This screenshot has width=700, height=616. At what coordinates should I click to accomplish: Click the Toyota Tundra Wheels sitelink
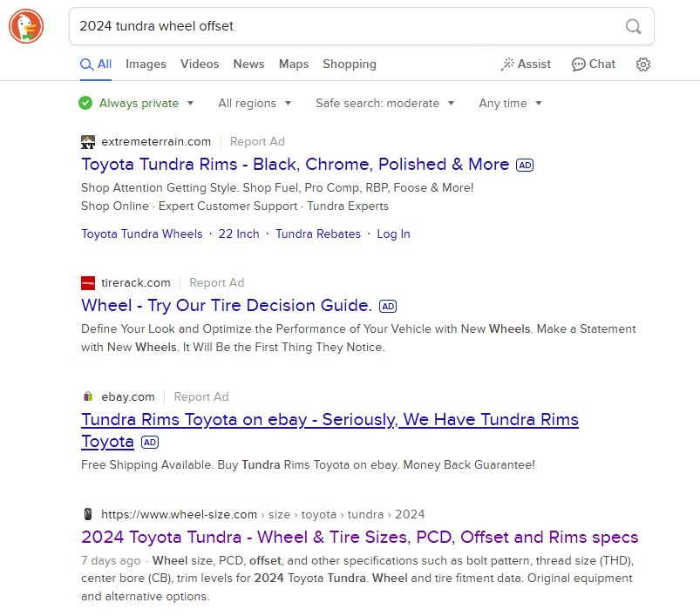point(142,234)
